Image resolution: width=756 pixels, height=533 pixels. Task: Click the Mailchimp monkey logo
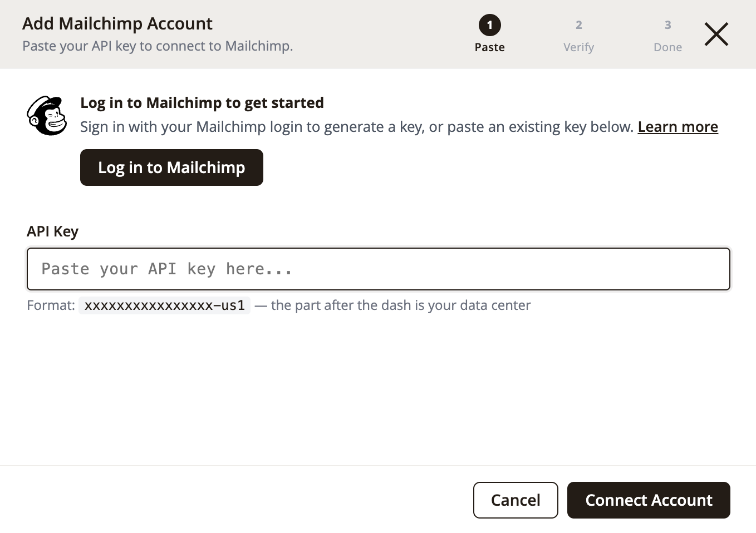coord(47,116)
